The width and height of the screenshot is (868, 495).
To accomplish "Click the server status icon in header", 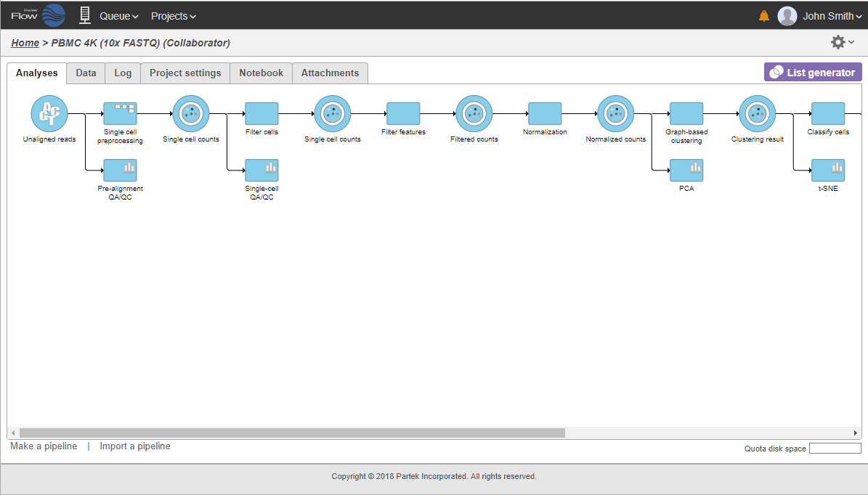I will point(85,15).
